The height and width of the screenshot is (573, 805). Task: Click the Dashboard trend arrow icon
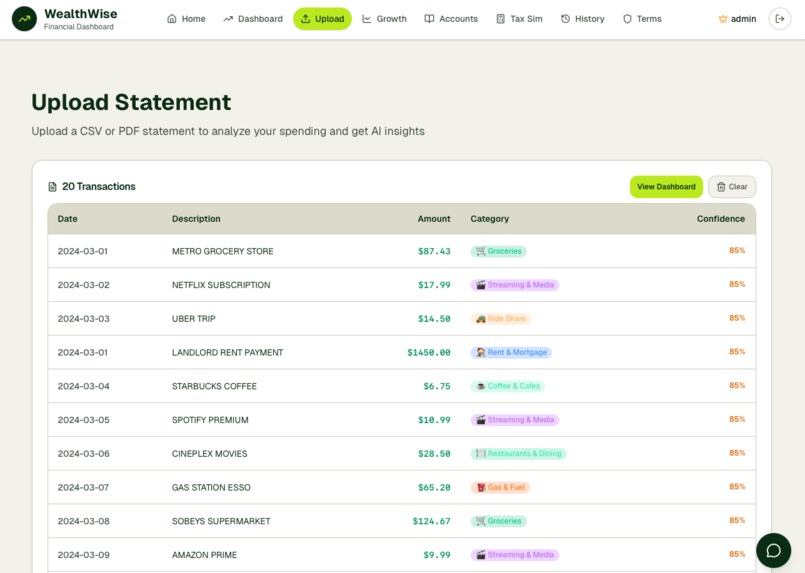pos(228,19)
